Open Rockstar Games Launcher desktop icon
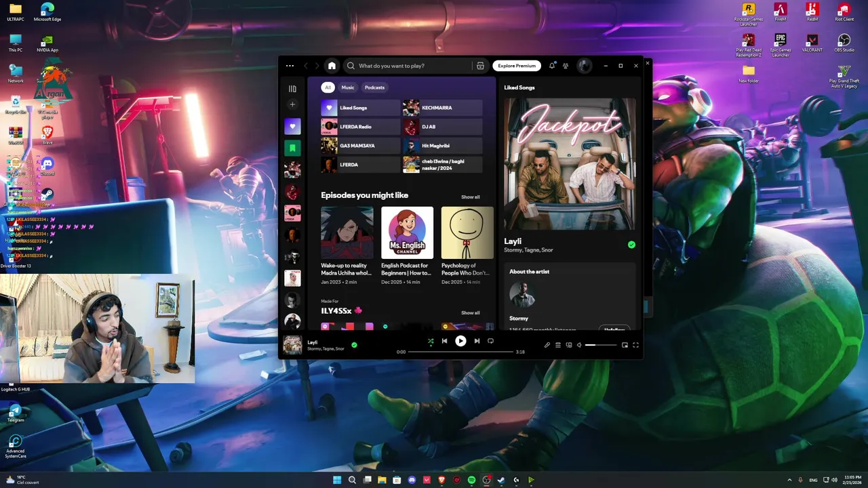 (749, 14)
